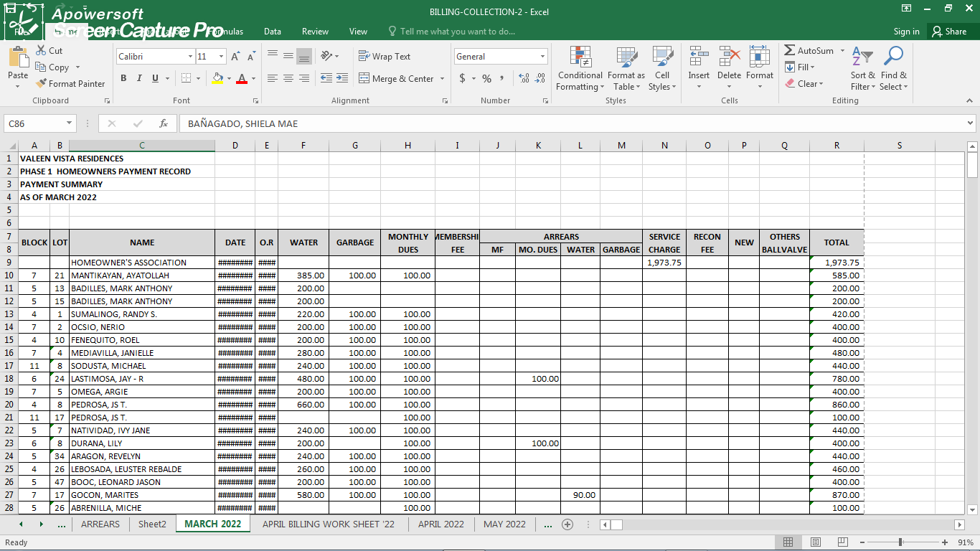Click the Increase Decimal icon
This screenshot has height=551, width=980.
coord(524,78)
